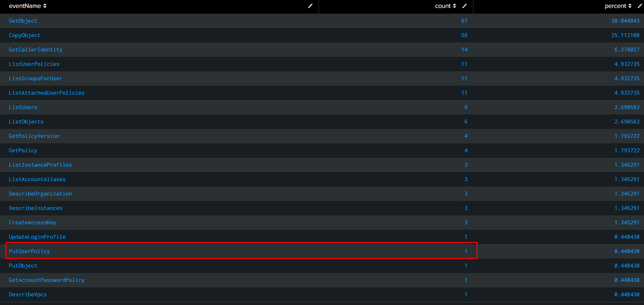Click percent value 25.112108
Screen dimensions: 644x305
tap(625, 35)
